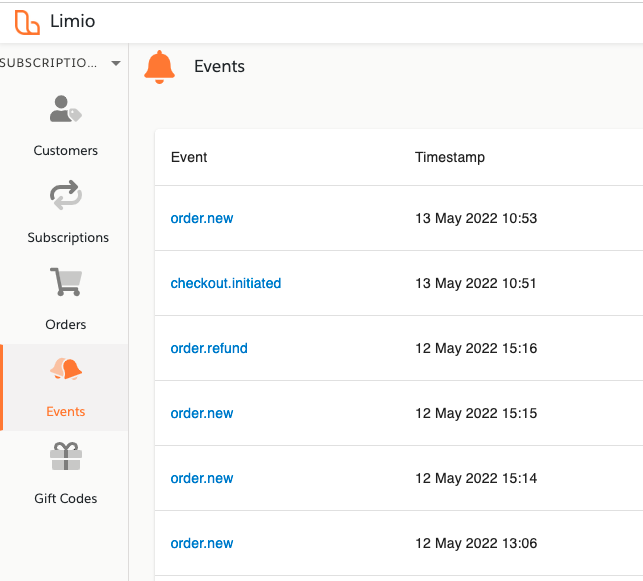Open the order.new event at 15:14
643x581 pixels.
point(202,478)
